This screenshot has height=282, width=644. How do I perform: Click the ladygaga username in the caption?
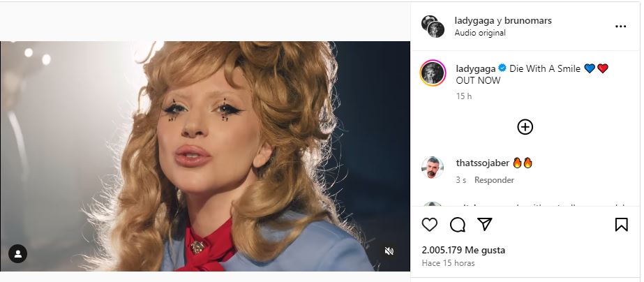click(475, 68)
